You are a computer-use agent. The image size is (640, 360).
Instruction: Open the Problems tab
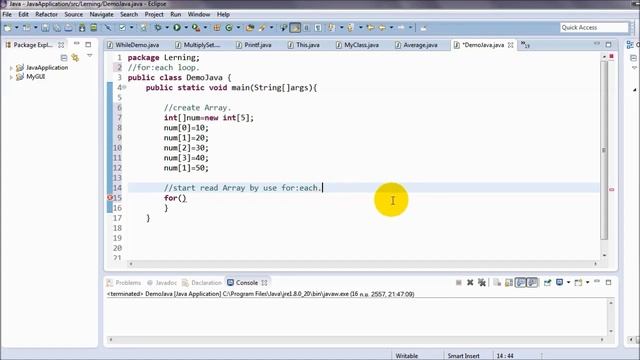pos(124,282)
